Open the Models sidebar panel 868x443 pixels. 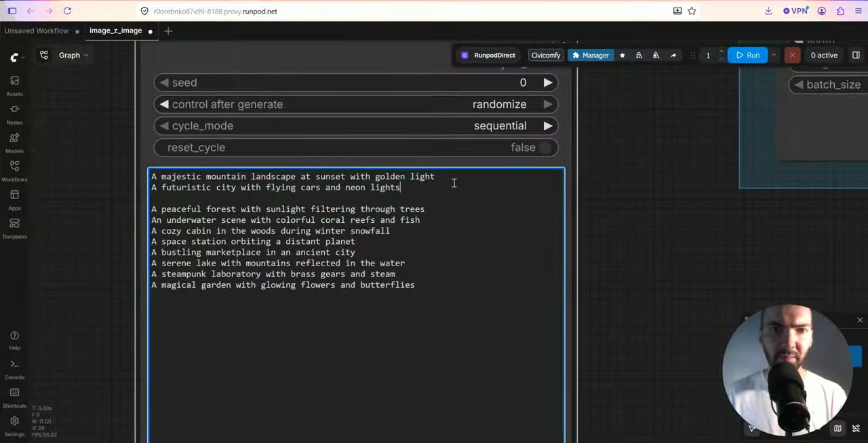pos(14,142)
